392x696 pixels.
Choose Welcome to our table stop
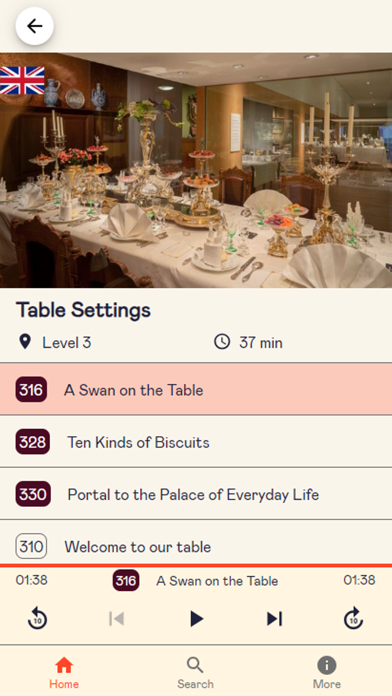pos(196,542)
